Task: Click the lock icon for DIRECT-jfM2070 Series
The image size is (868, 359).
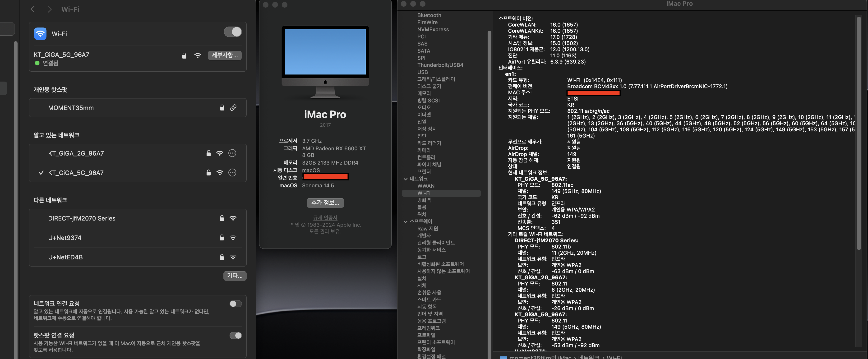Action: [x=222, y=218]
